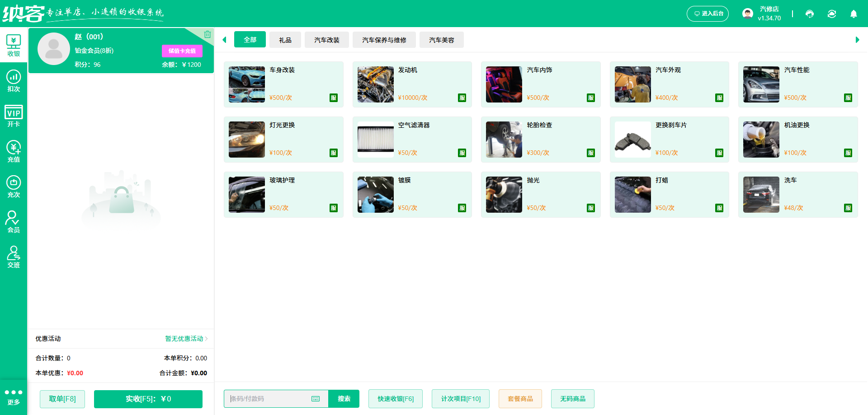Click the customer service headset icon
The height and width of the screenshot is (415, 868).
810,14
